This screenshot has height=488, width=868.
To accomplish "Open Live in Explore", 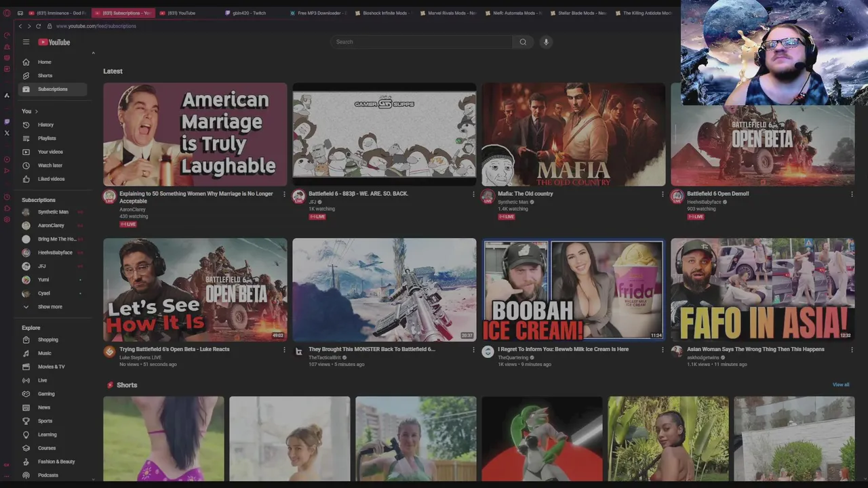I will click(53, 380).
